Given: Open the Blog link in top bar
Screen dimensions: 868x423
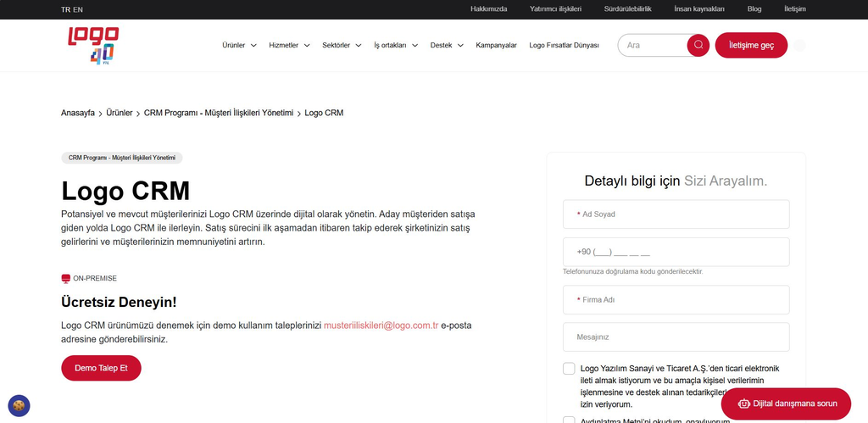Looking at the screenshot, I should tap(754, 8).
